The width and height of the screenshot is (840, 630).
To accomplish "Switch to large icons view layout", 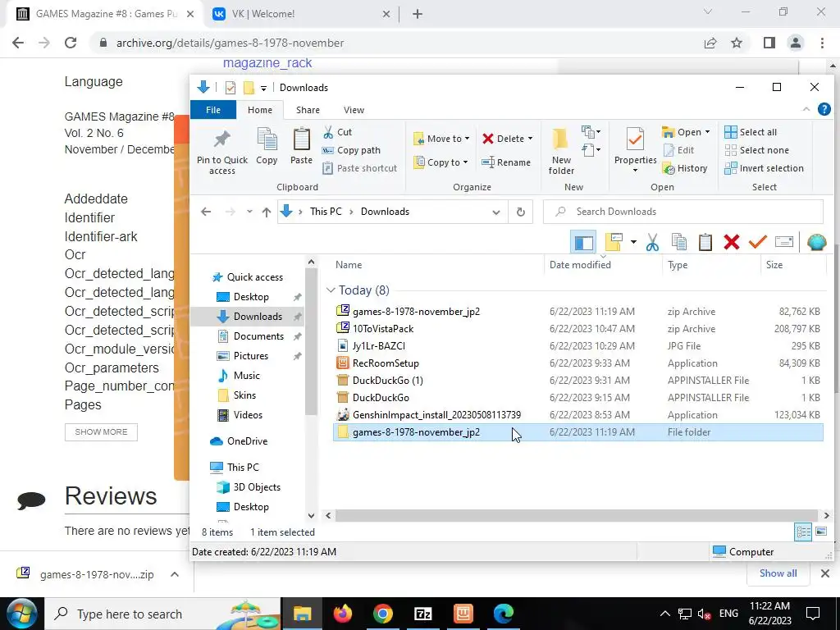I will [820, 532].
